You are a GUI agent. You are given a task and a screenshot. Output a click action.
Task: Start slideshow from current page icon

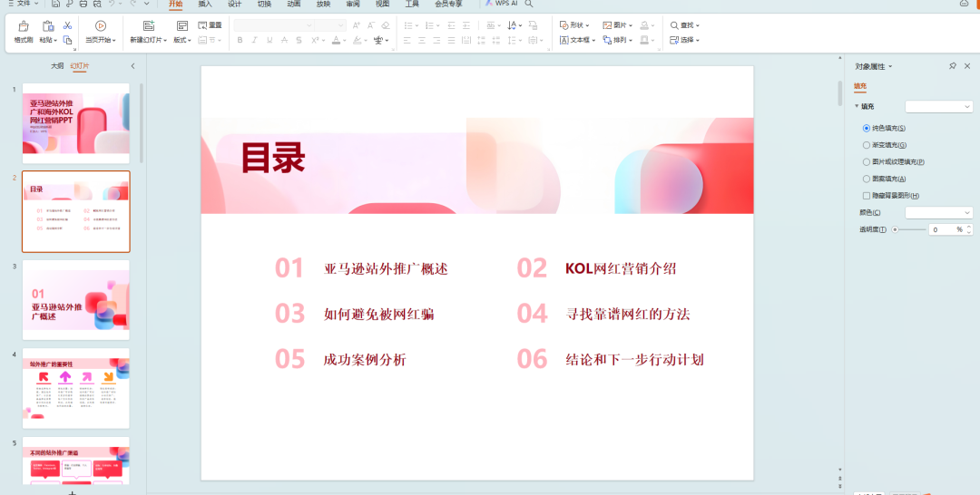point(100,25)
